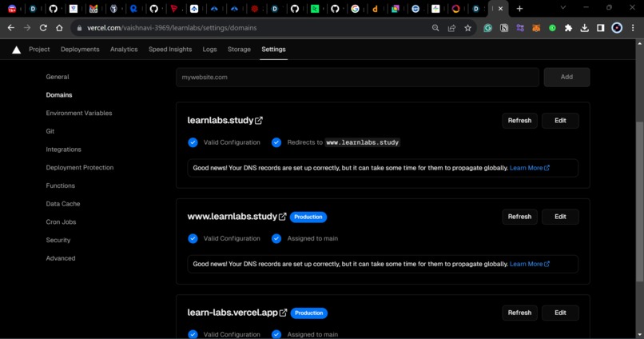
Task: Click the share page icon
Action: (451, 28)
